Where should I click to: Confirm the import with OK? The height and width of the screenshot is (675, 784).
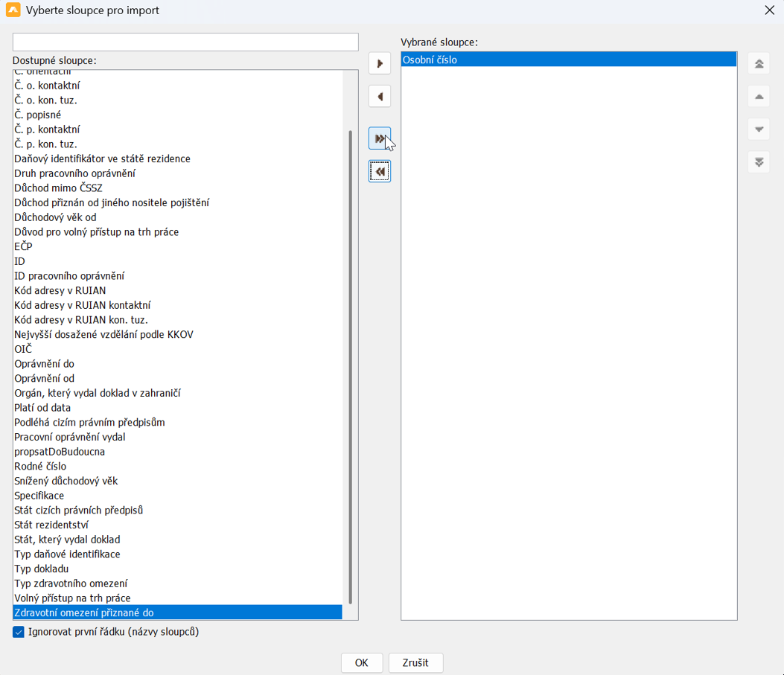(361, 662)
